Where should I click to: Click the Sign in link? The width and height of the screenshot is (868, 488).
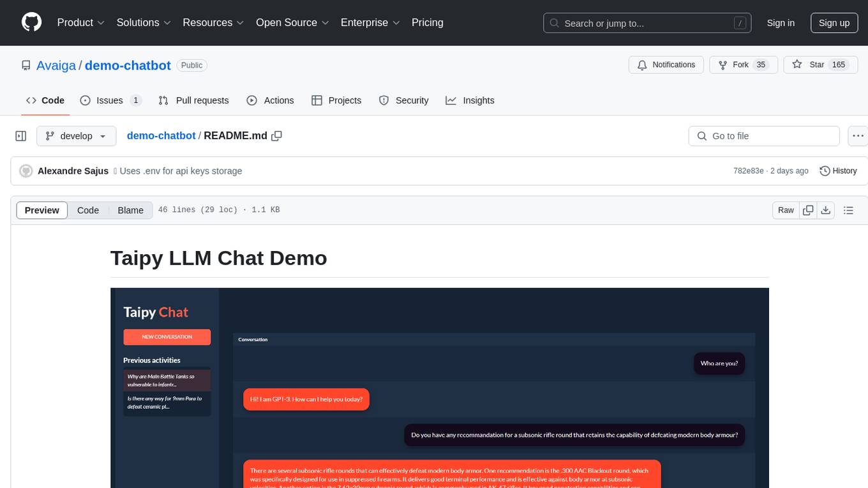pos(781,23)
